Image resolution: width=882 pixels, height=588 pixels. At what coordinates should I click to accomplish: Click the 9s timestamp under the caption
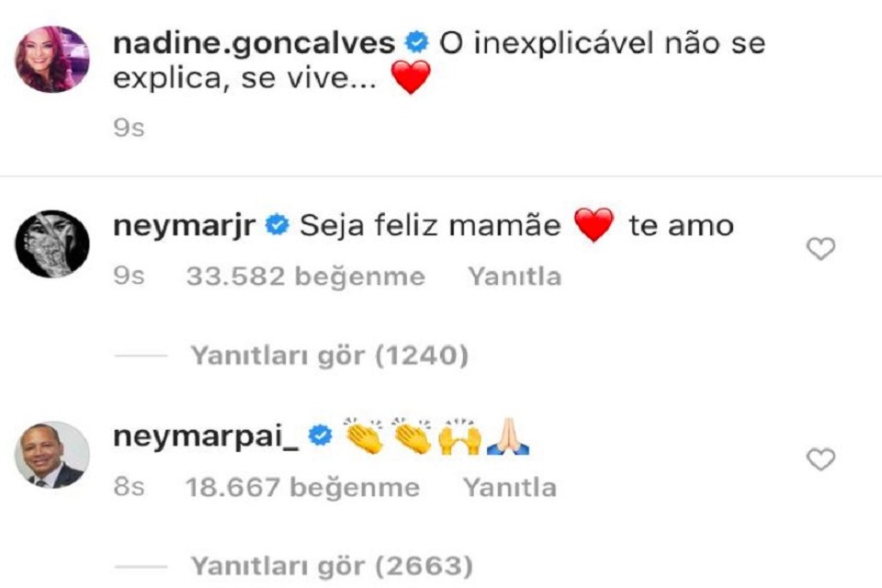tap(129, 129)
